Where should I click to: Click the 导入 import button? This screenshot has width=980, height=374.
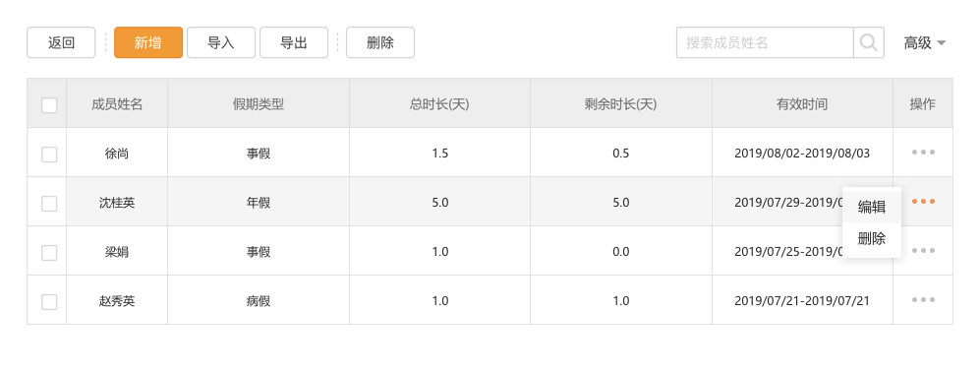tap(221, 42)
